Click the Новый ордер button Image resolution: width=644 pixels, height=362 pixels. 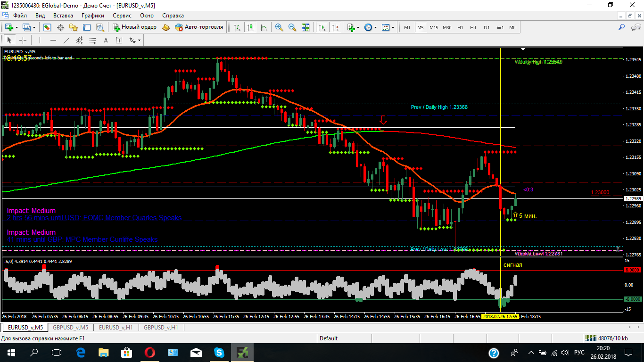(134, 27)
